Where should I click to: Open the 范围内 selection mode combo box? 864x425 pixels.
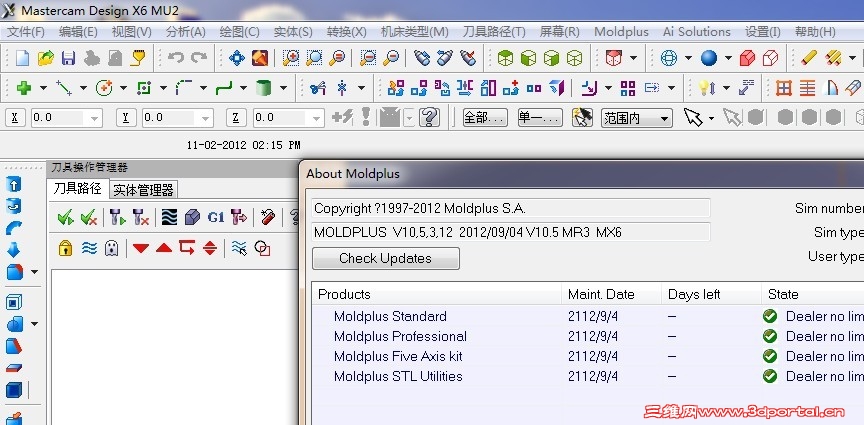pos(636,118)
